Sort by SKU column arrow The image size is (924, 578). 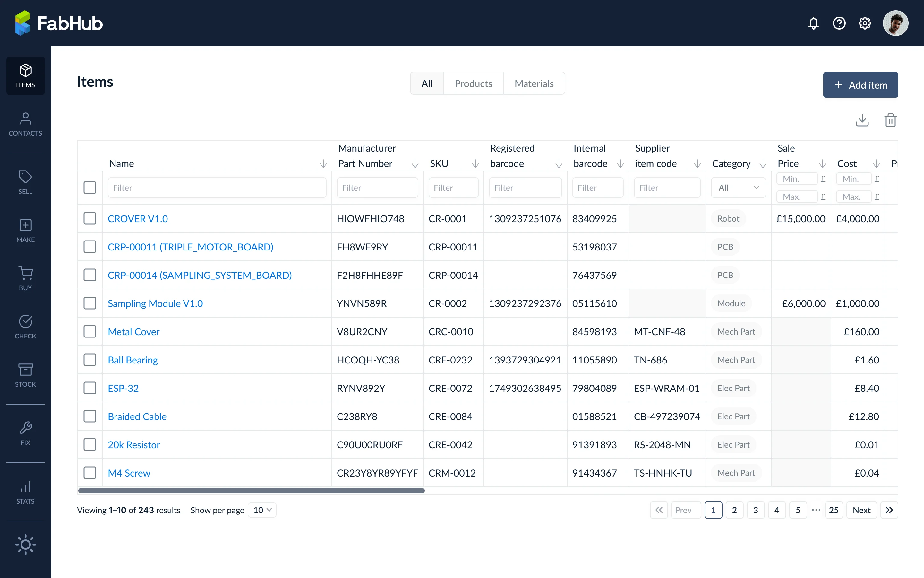pyautogui.click(x=475, y=164)
